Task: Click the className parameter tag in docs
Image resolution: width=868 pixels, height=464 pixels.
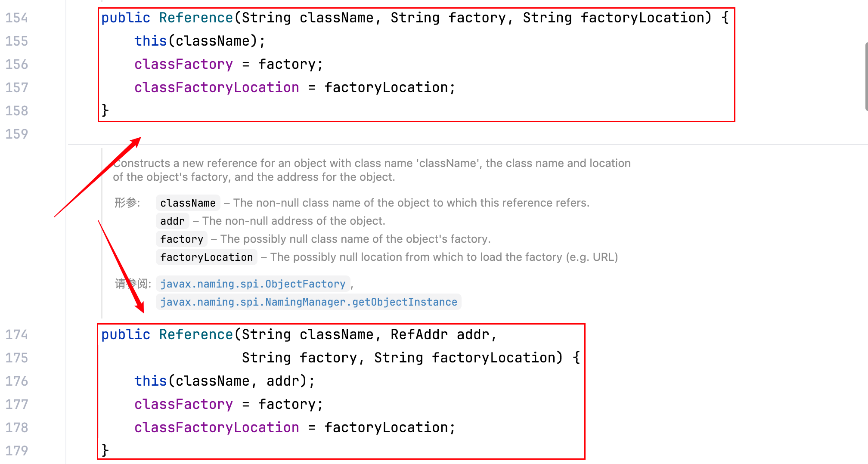Action: (x=188, y=203)
